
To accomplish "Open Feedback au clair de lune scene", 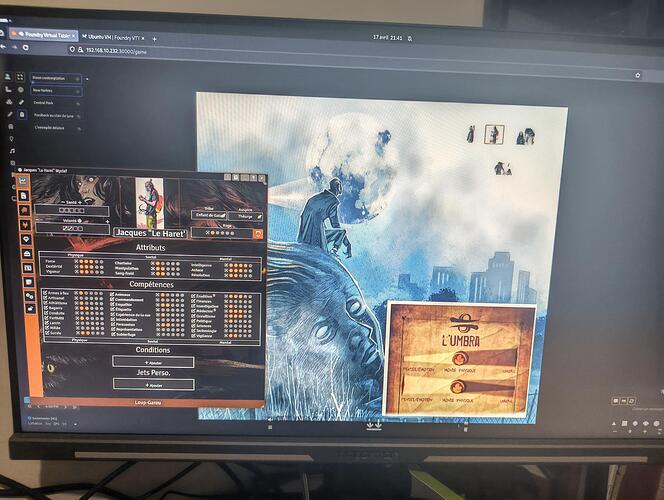I will coord(56,115).
